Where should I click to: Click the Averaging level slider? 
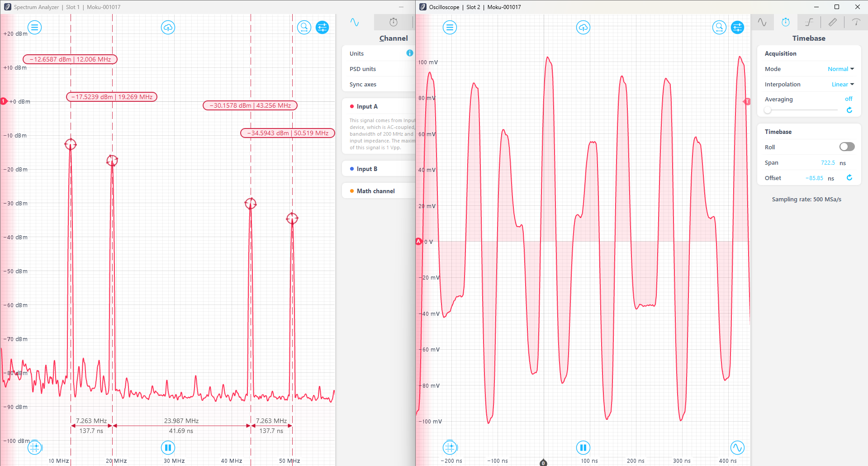(x=768, y=110)
